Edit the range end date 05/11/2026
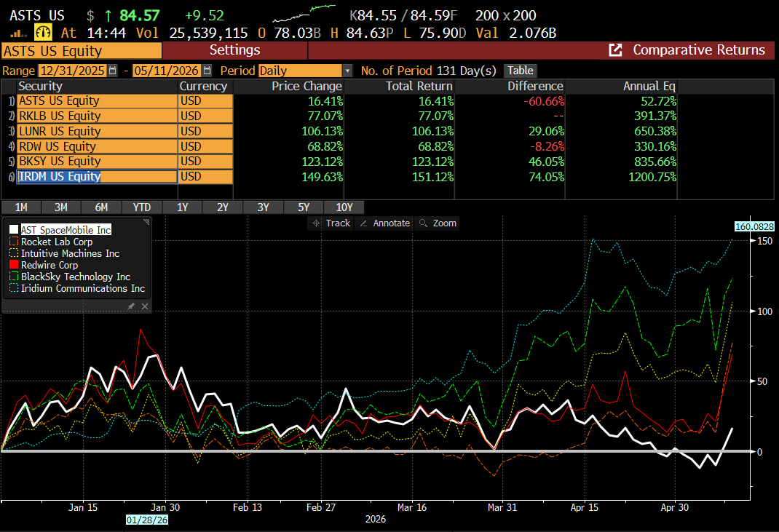 [x=167, y=71]
